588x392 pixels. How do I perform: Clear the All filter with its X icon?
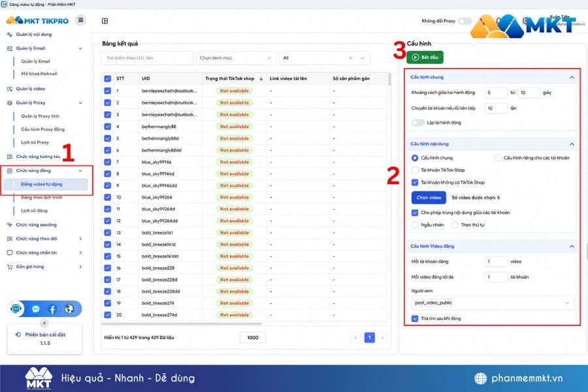tap(351, 58)
